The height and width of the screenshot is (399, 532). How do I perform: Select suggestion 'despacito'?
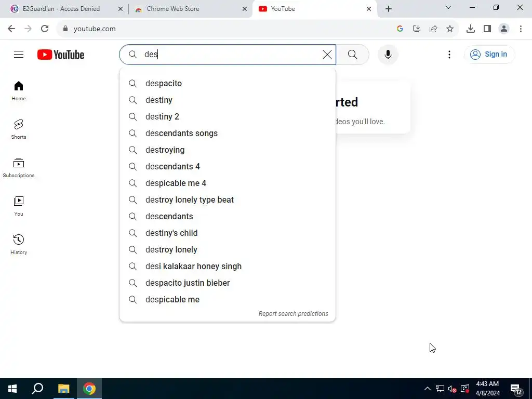tap(228, 84)
